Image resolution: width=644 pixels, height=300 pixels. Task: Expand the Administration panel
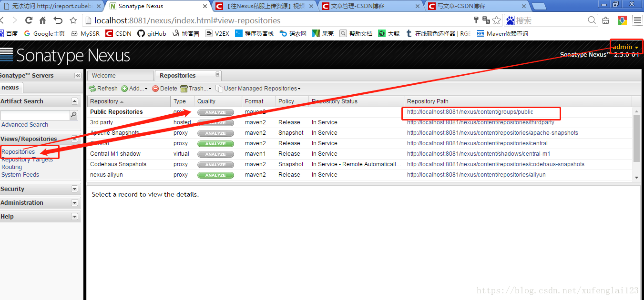pos(74,203)
